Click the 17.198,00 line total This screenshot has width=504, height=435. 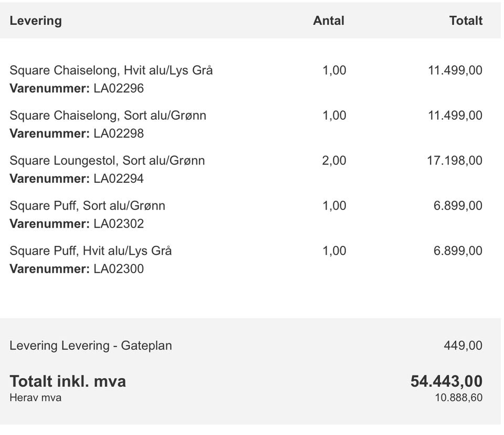pyautogui.click(x=455, y=160)
